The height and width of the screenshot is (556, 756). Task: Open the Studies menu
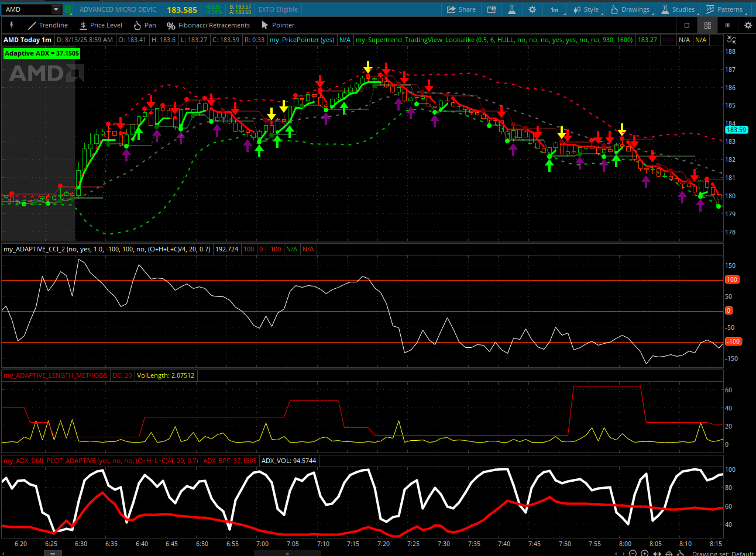pyautogui.click(x=678, y=9)
